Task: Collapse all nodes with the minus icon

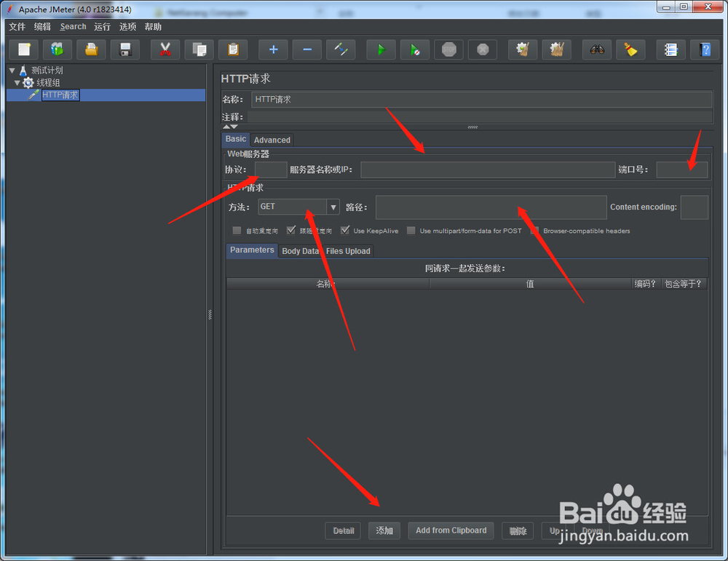Action: 307,49
